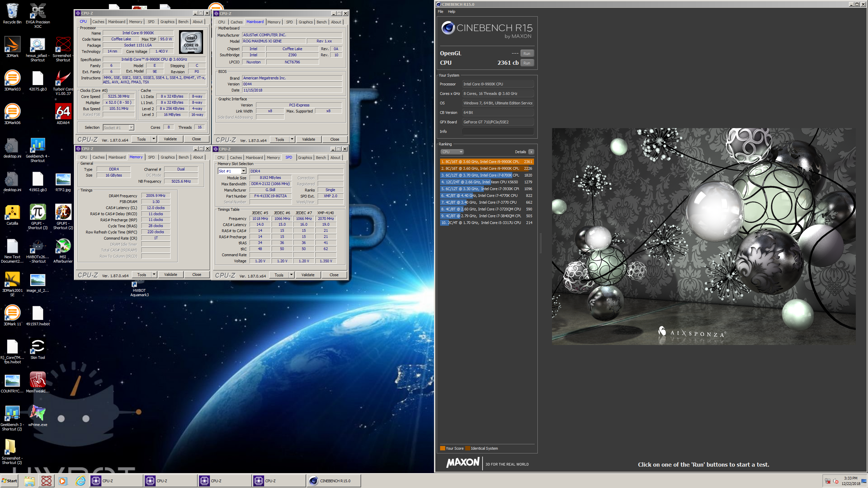
Task: Click the Cinebench rendered scene image
Action: pyautogui.click(x=704, y=236)
